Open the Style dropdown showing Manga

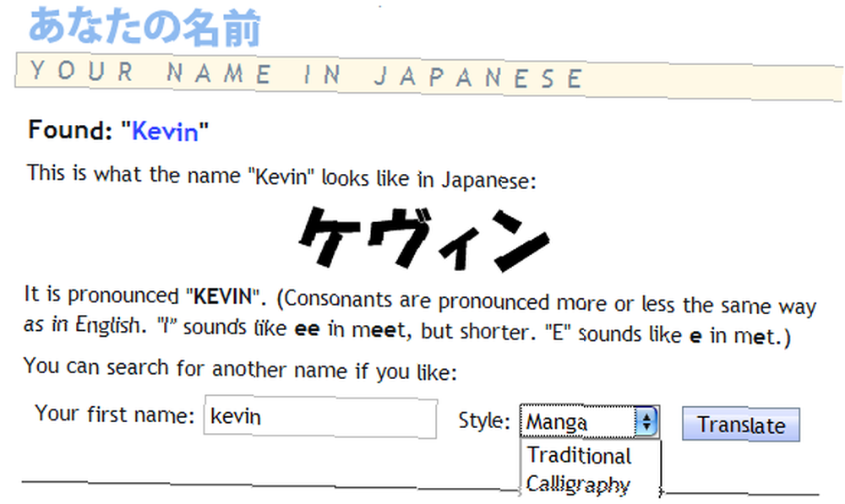[590, 421]
